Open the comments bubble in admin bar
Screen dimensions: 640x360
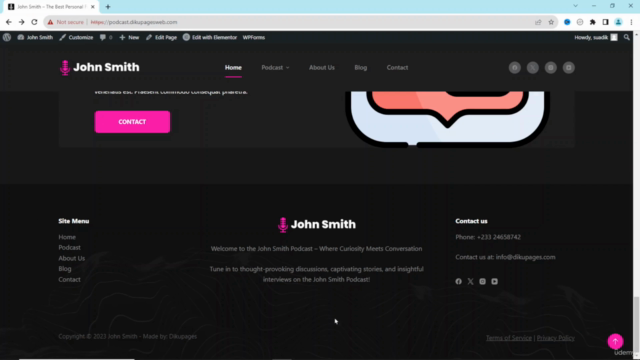pyautogui.click(x=106, y=37)
